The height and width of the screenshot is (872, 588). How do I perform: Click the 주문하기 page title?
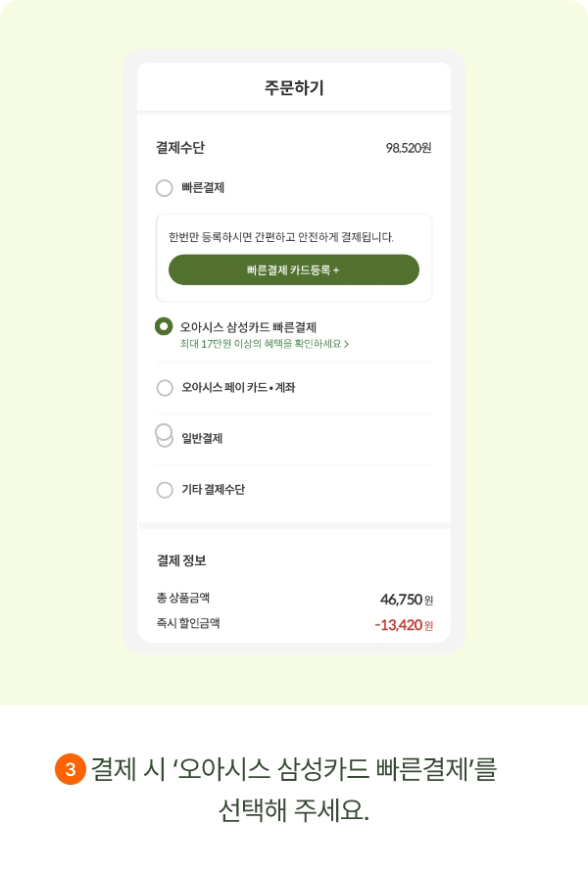[x=294, y=88]
